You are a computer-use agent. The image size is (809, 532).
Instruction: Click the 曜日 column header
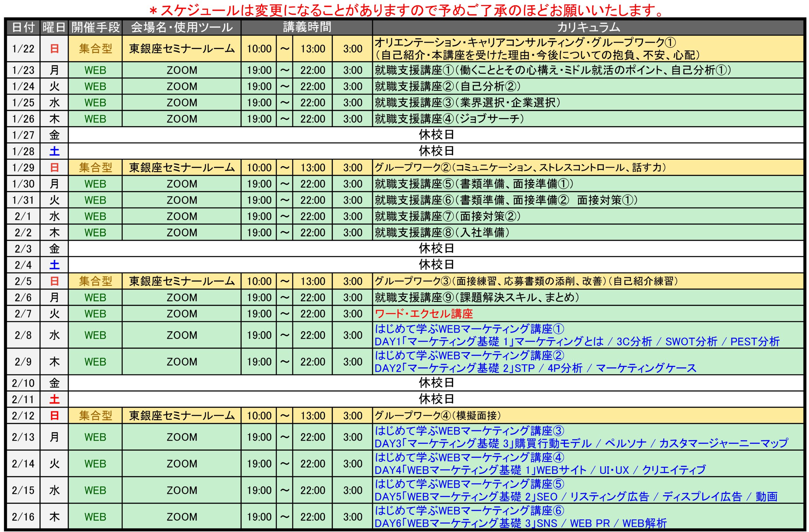click(54, 27)
